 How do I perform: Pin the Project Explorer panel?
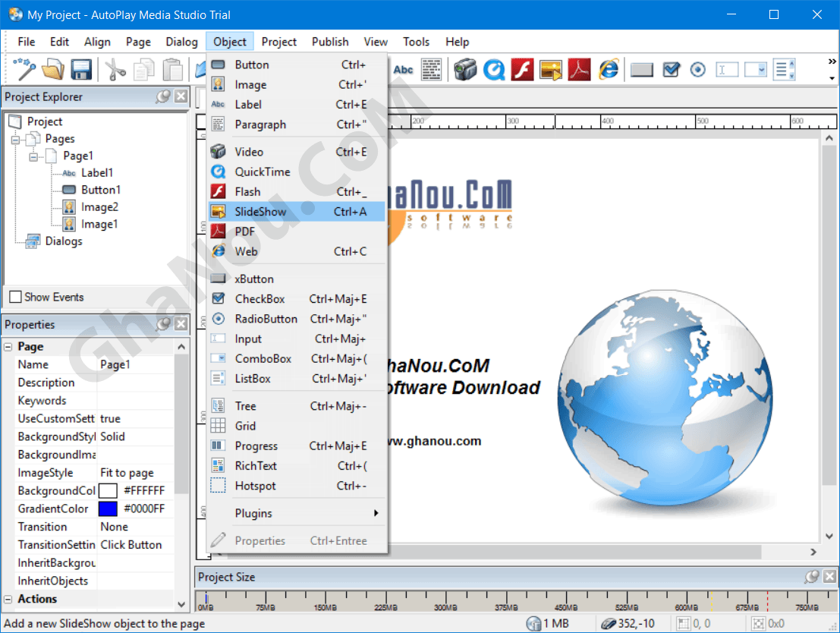163,96
